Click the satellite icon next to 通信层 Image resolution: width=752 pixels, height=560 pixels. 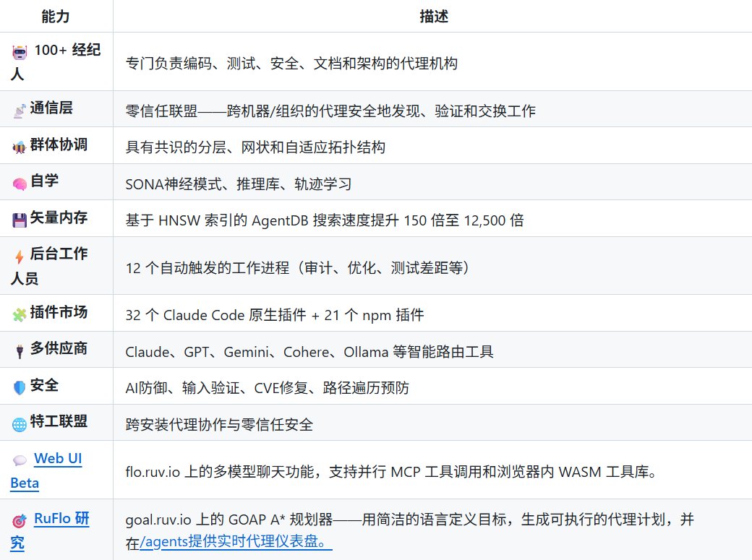coord(20,111)
